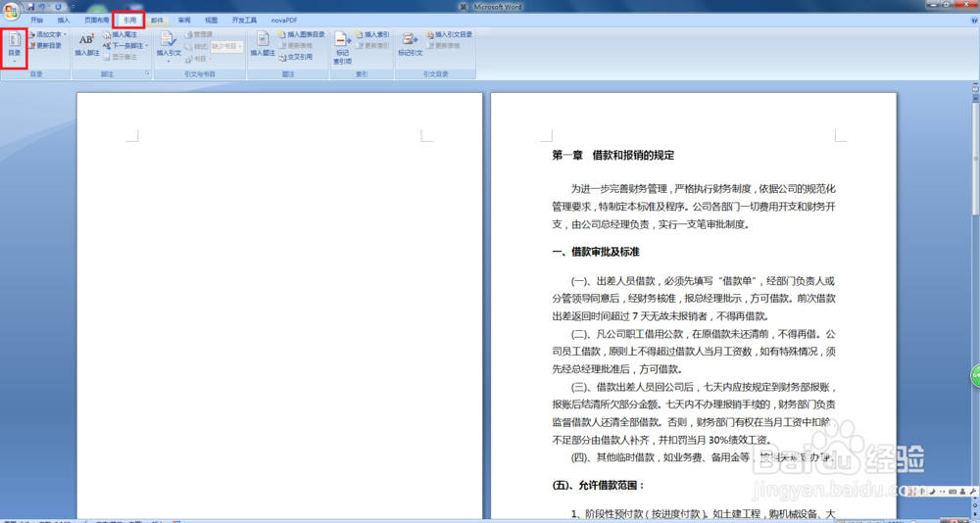Open the 审阅 ribbon tab

point(184,20)
